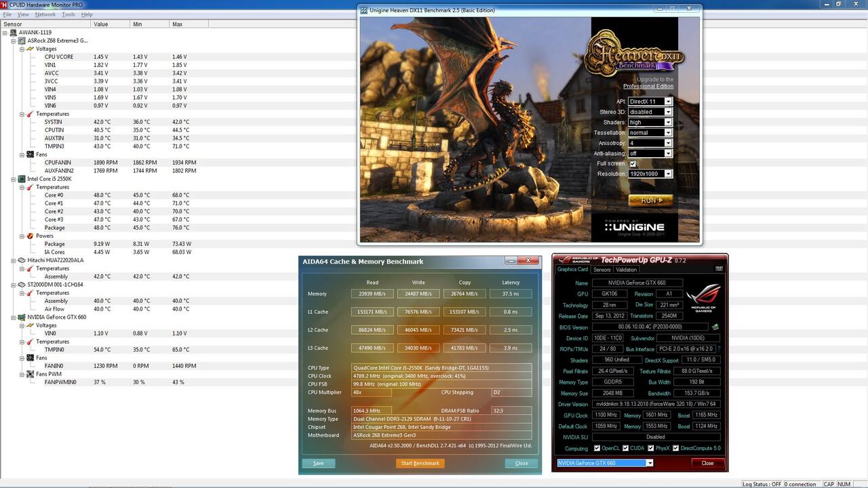
Task: Click the Sensor column header
Action: 45,24
